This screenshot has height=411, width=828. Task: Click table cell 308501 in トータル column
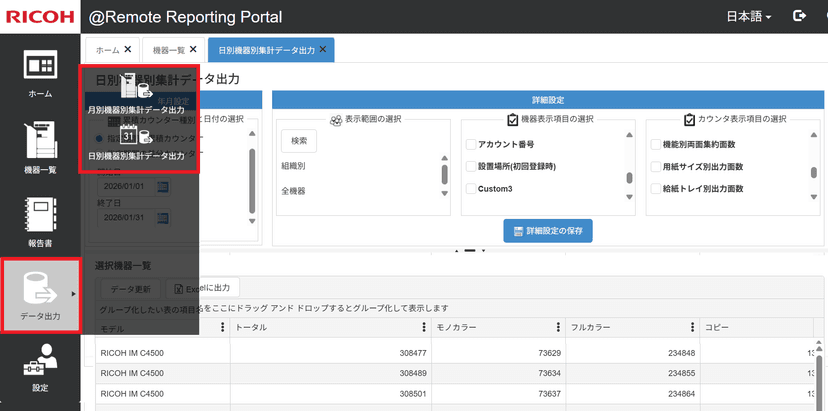331,394
